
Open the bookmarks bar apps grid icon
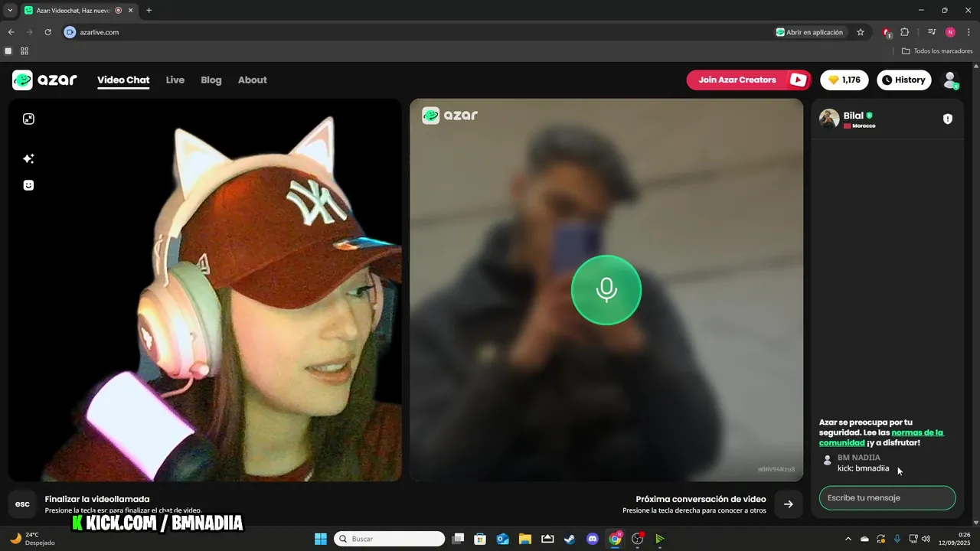[24, 51]
